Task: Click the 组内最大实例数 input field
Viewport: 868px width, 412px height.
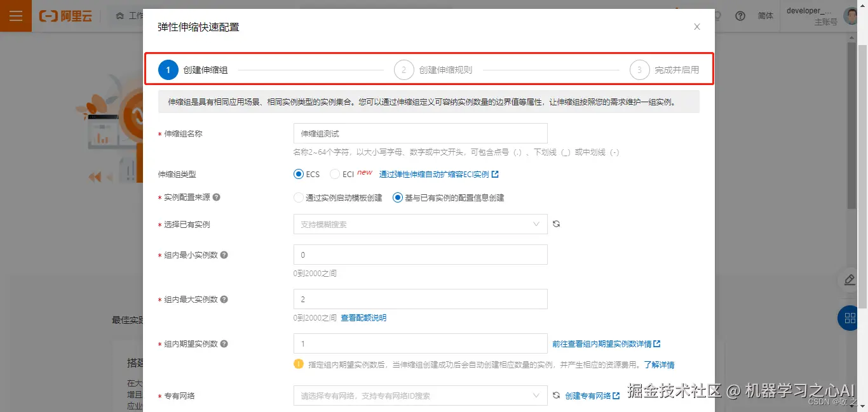Action: (421, 299)
